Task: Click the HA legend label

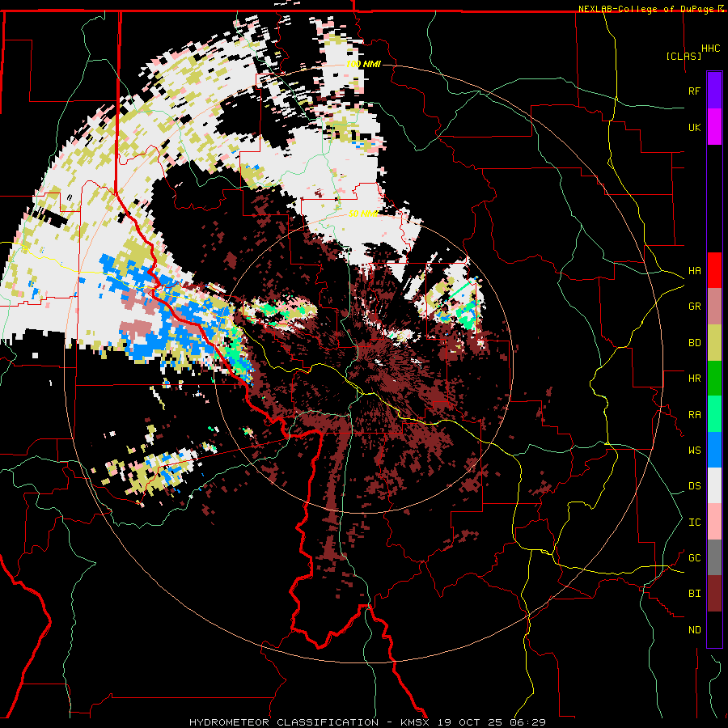Action: pos(694,271)
